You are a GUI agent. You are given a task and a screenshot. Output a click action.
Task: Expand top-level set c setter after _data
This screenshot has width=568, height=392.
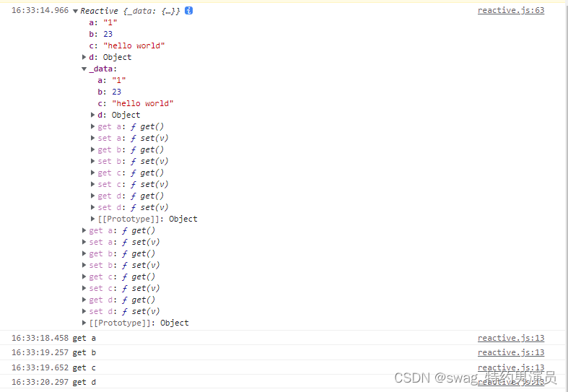84,289
